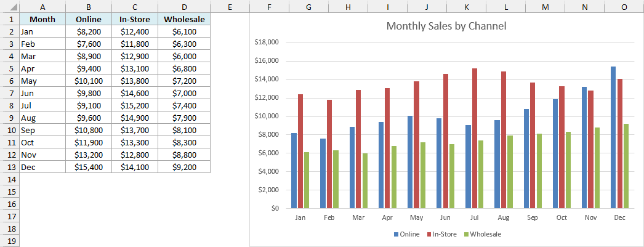
Task: Click the blue Online bar for Dec
Action: click(x=613, y=137)
